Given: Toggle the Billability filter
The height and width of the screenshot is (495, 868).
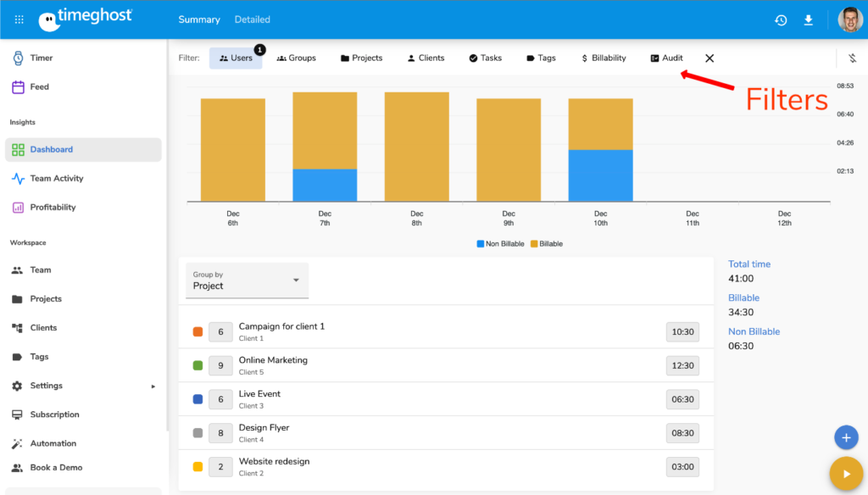Looking at the screenshot, I should click(x=603, y=58).
